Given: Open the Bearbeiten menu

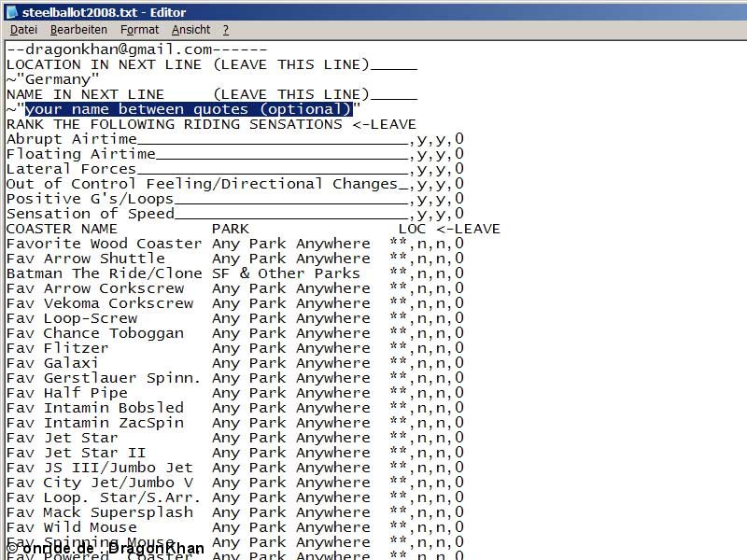Looking at the screenshot, I should (78, 30).
